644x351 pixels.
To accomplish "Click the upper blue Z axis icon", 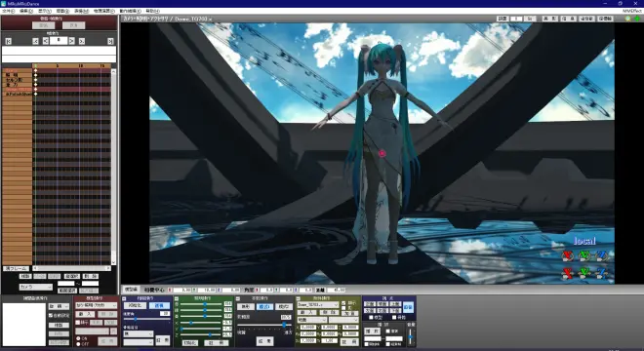I will [602, 255].
